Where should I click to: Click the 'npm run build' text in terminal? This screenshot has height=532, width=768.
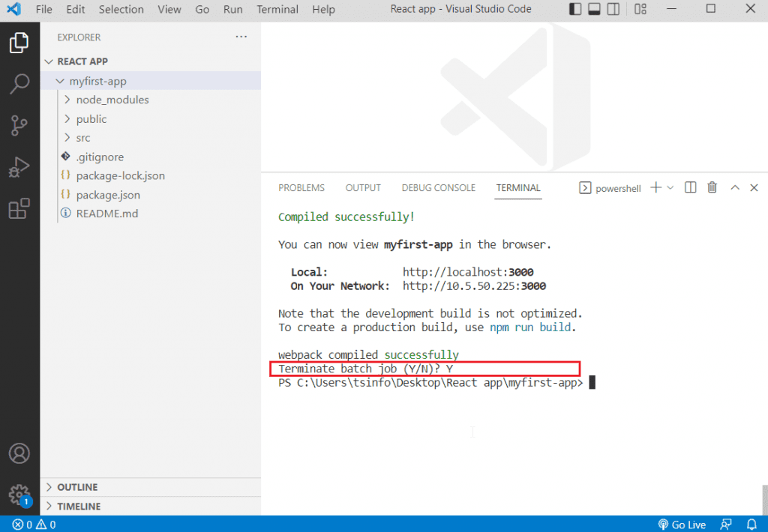530,327
